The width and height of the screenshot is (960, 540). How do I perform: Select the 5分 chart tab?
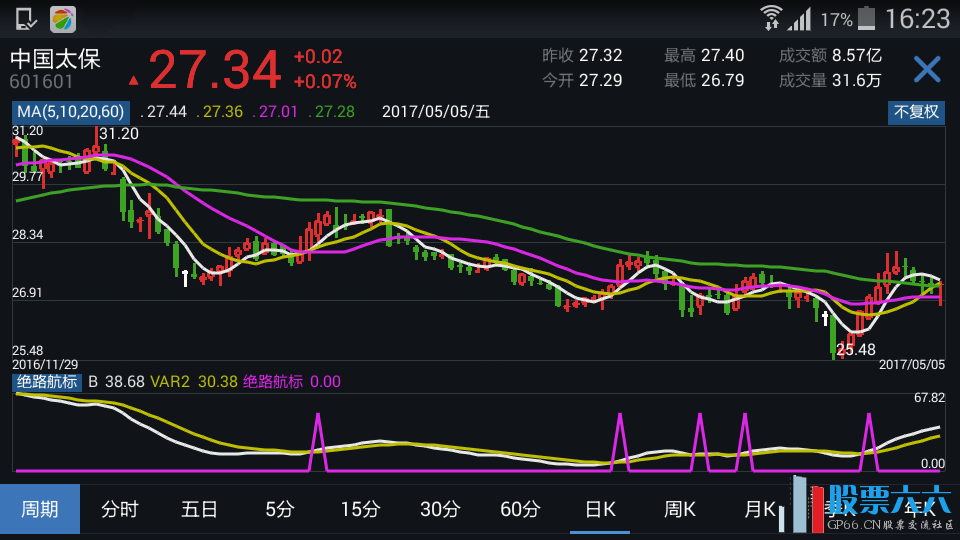pos(280,509)
